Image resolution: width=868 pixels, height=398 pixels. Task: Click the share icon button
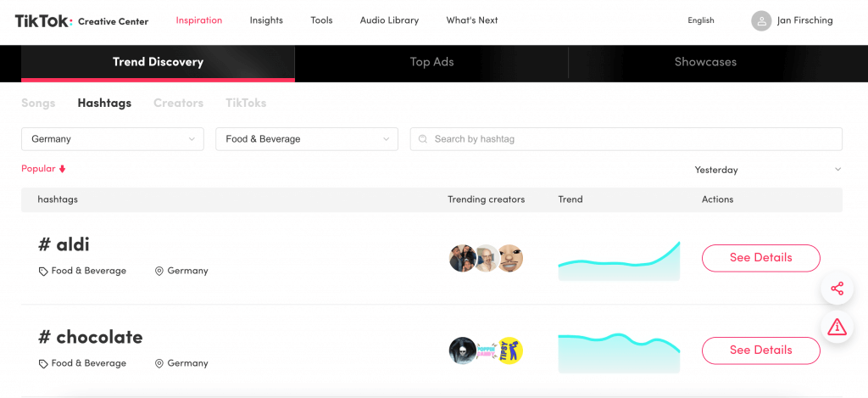pos(837,289)
